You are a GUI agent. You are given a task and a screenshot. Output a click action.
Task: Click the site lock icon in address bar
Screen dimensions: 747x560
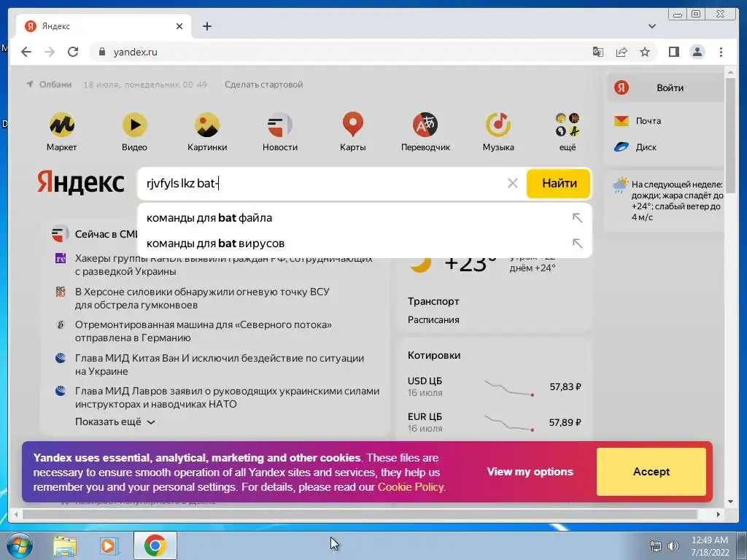[x=101, y=52]
